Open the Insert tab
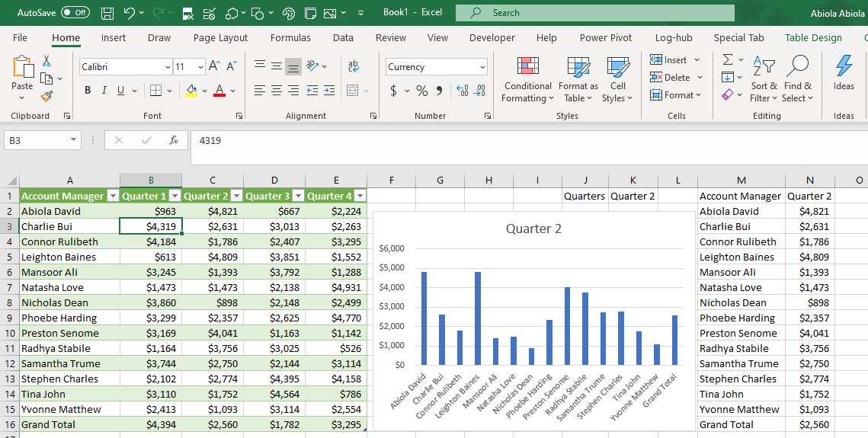 pyautogui.click(x=114, y=37)
